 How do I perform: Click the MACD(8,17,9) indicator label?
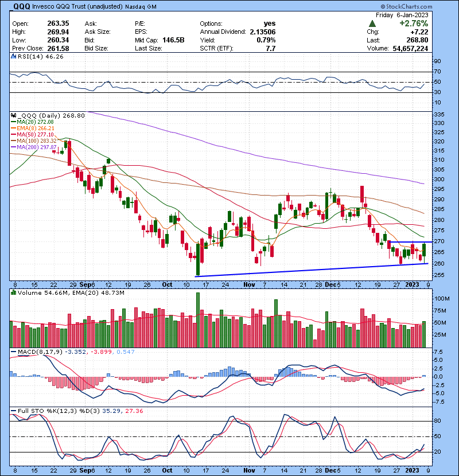[40, 352]
